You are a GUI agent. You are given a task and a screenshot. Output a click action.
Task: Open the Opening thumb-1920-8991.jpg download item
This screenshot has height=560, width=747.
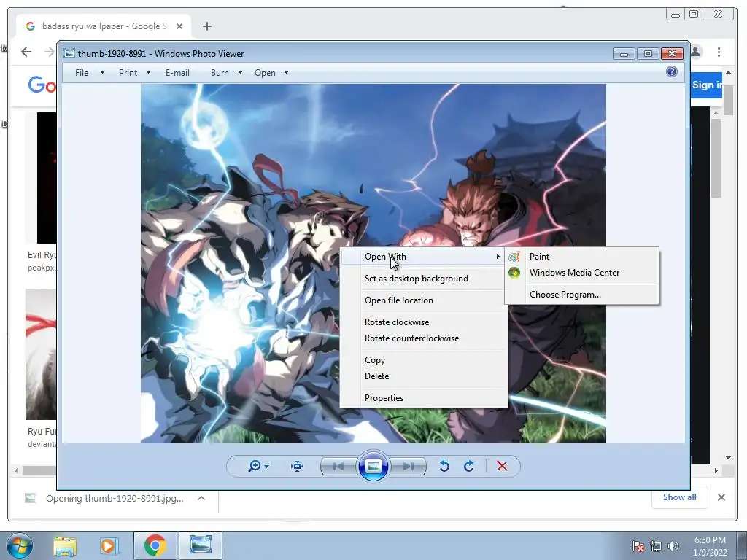click(x=115, y=499)
